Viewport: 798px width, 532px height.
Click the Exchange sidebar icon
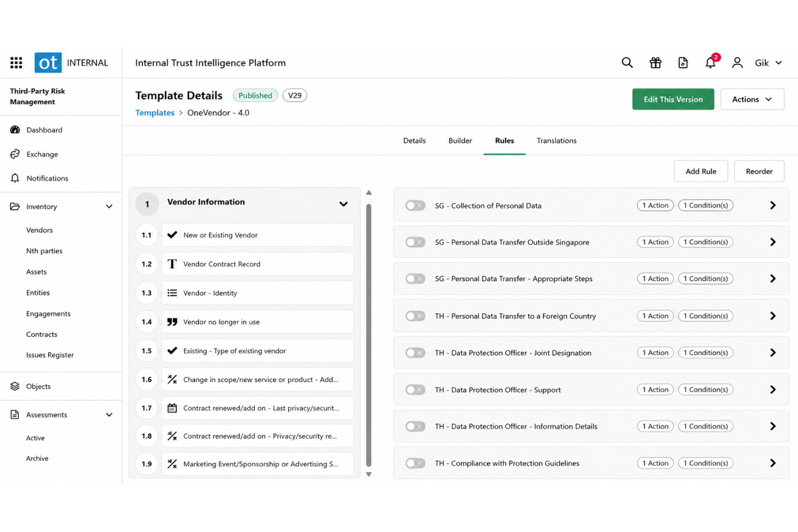click(x=15, y=154)
